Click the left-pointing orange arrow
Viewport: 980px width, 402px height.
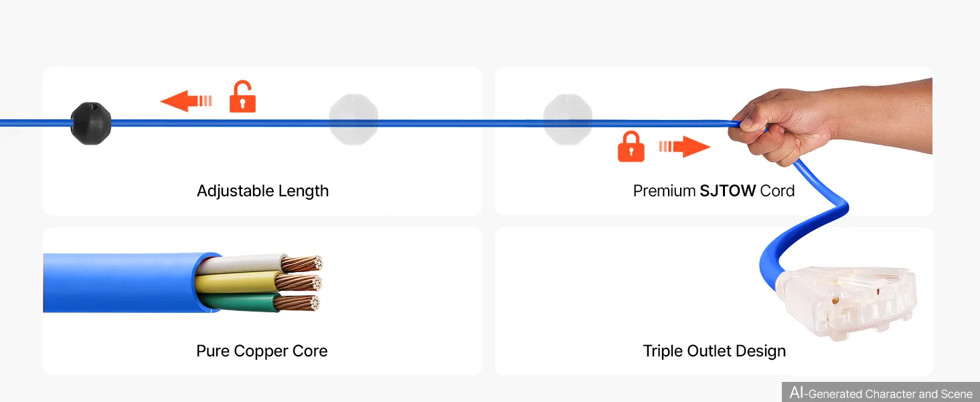pos(185,101)
